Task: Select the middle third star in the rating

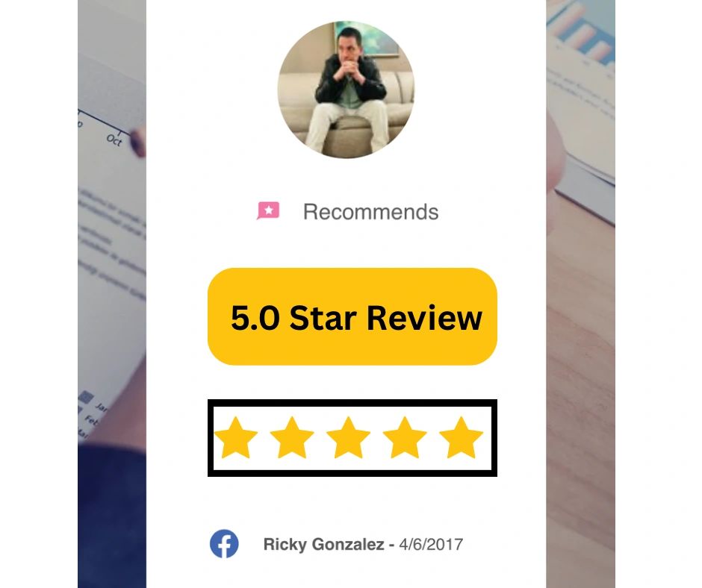Action: click(x=348, y=438)
